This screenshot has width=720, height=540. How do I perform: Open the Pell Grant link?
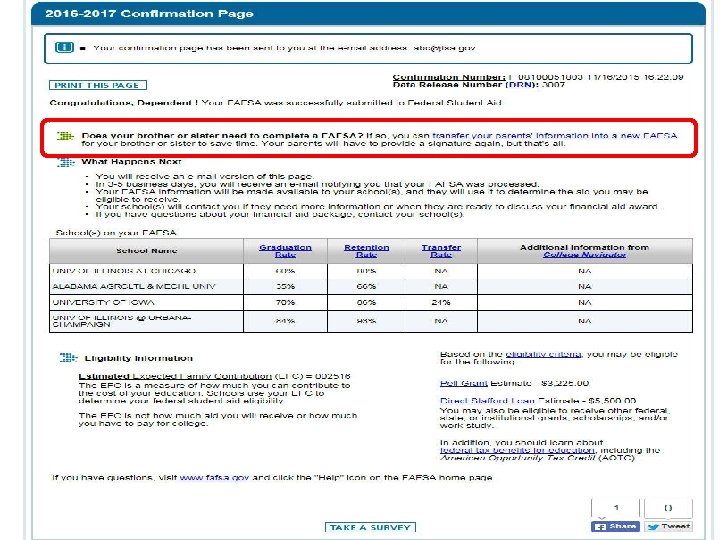[x=463, y=383]
